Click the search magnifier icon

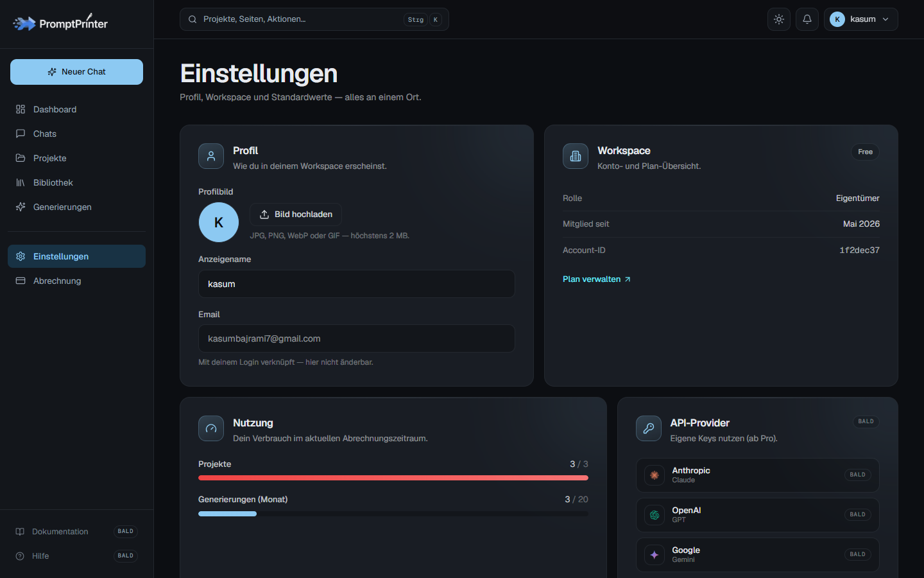193,19
